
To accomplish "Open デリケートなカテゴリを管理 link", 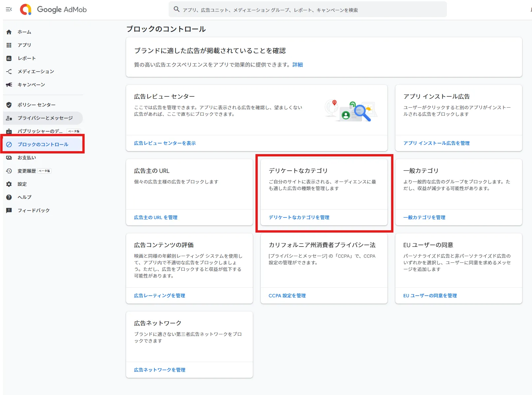I will coord(299,217).
